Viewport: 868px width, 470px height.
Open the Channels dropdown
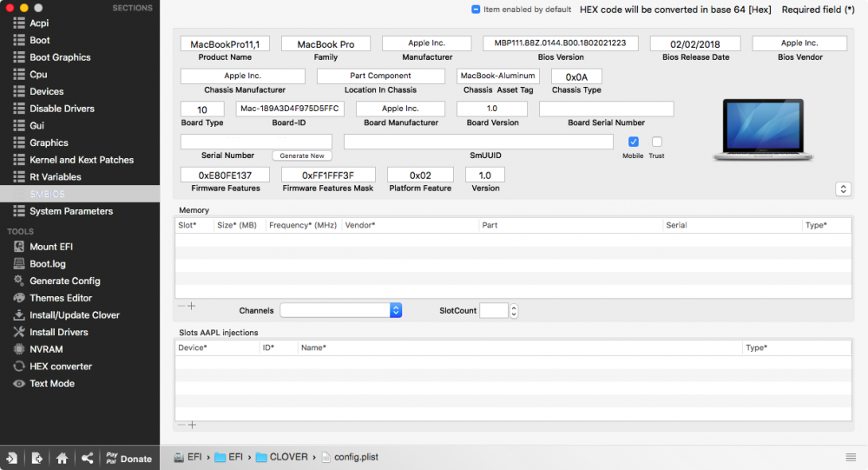click(340, 310)
